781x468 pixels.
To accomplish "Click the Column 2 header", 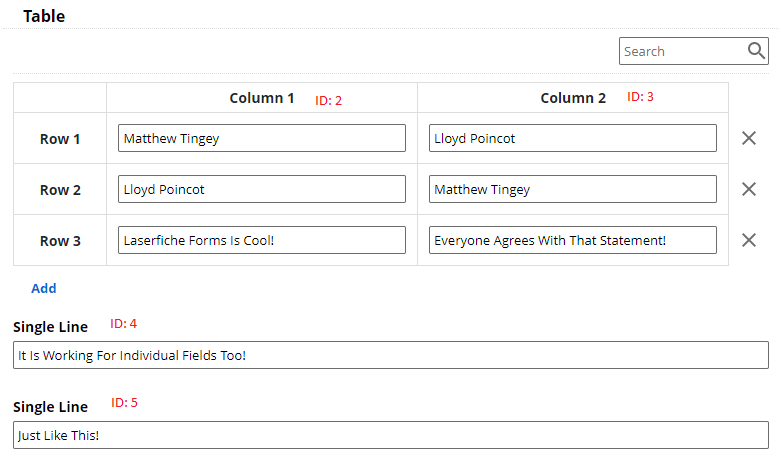I will click(573, 98).
